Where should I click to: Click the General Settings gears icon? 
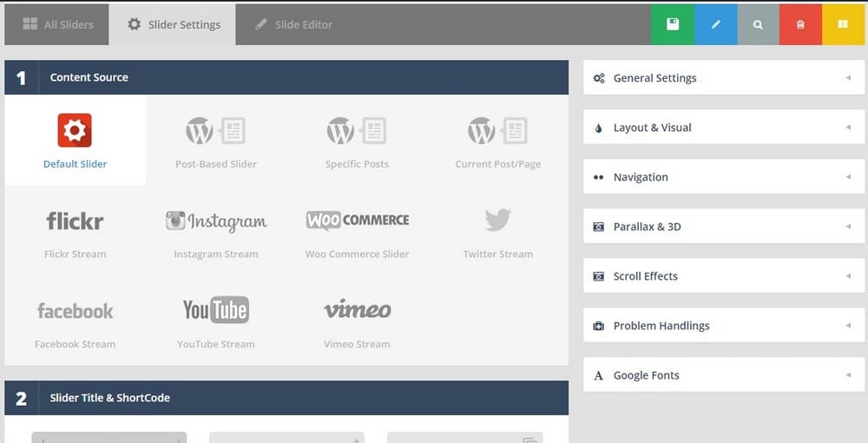(599, 78)
